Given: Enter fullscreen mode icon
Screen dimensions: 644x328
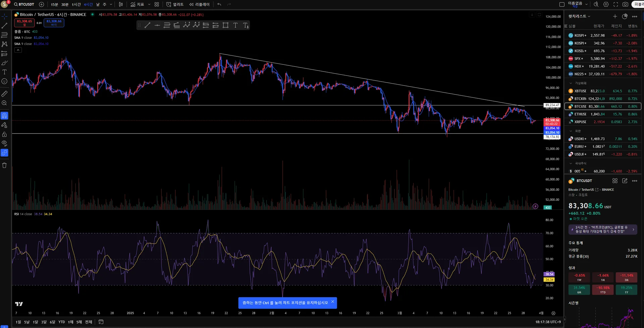Looking at the screenshot, I should point(616,4).
